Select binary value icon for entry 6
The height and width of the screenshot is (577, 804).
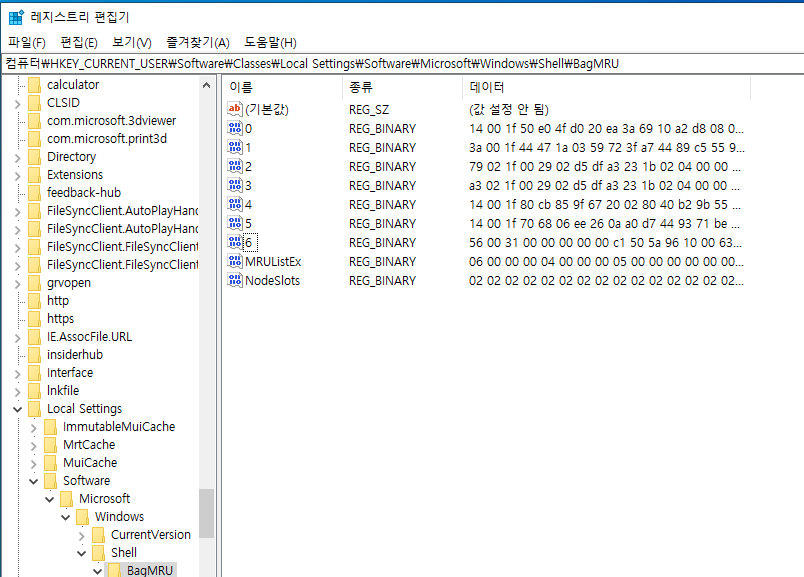(235, 242)
